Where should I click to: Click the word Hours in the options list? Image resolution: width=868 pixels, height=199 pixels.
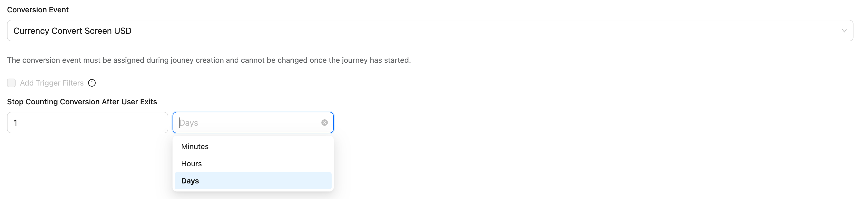191,164
